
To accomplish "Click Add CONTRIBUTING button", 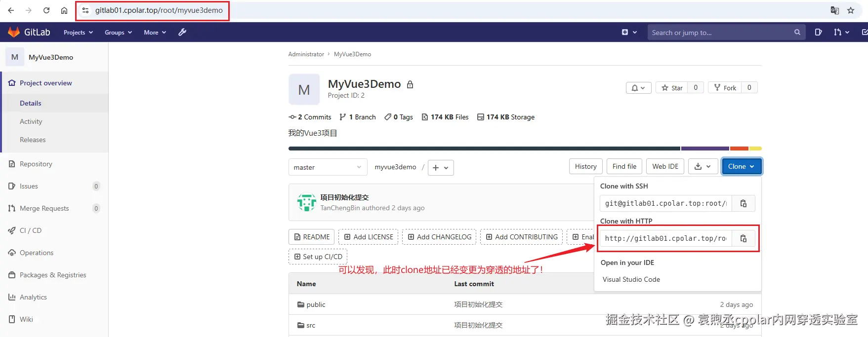I will 522,237.
